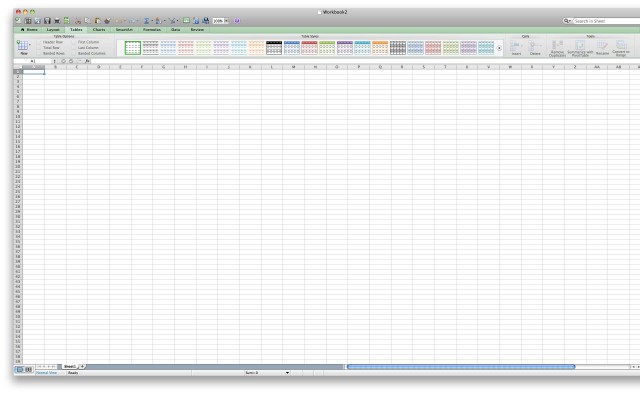Click the Filter funnel icon
Image resolution: width=640 pixels, height=394 pixels.
[172, 20]
